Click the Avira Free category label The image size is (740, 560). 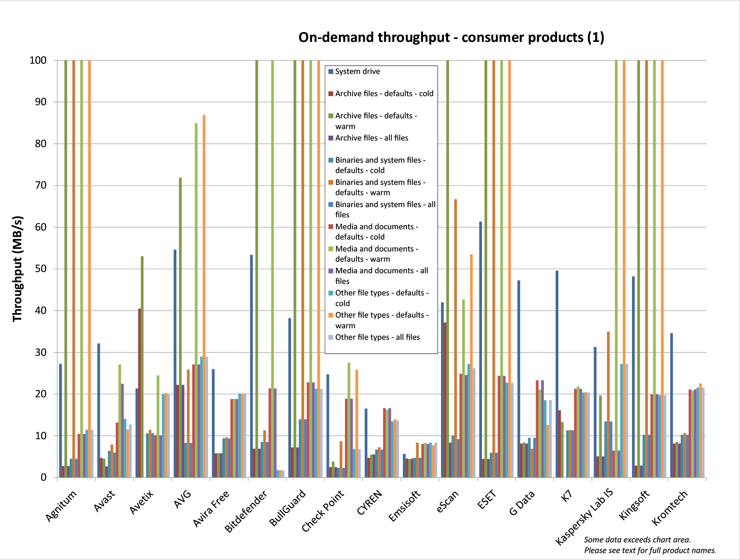[211, 509]
